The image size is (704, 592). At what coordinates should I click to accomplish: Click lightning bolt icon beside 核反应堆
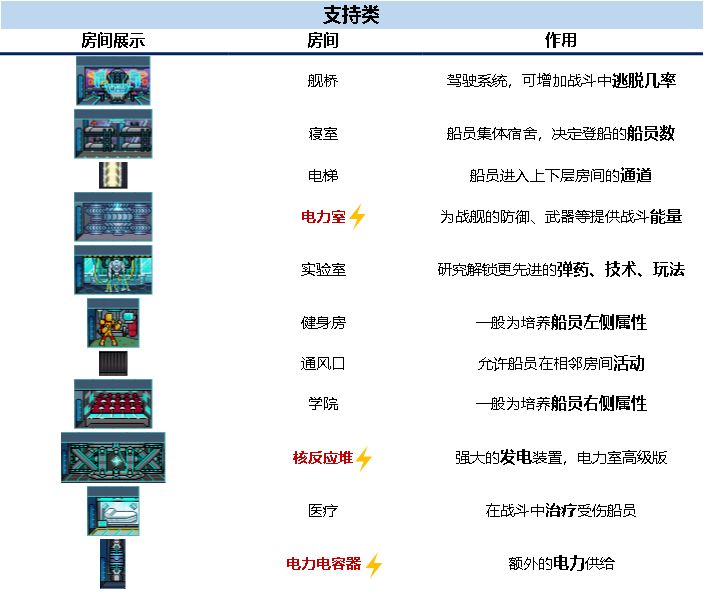(364, 459)
